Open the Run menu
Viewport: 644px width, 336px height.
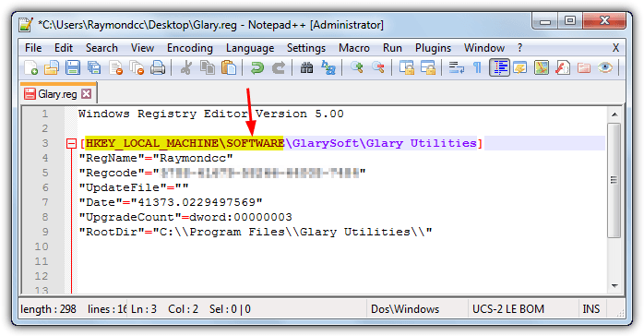(392, 48)
